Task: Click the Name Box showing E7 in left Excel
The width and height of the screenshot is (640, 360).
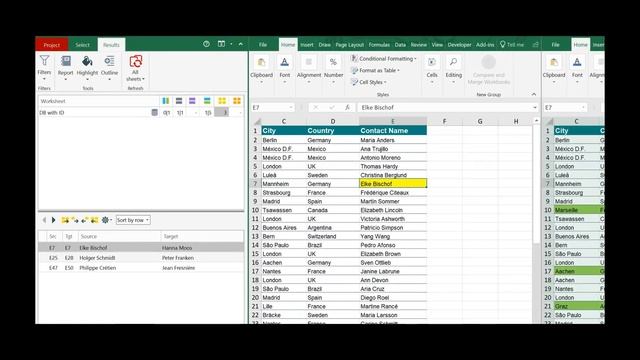Action: click(x=272, y=107)
